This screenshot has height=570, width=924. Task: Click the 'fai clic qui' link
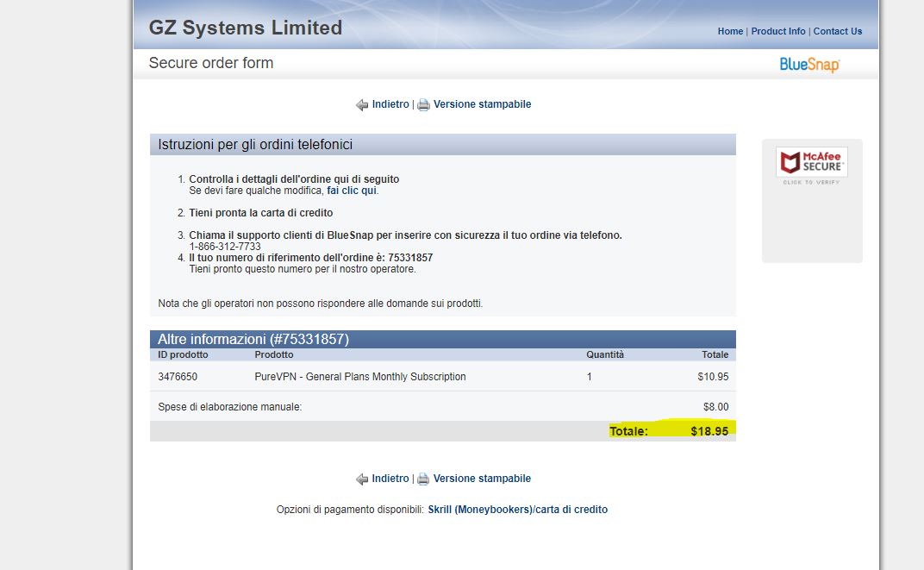351,191
